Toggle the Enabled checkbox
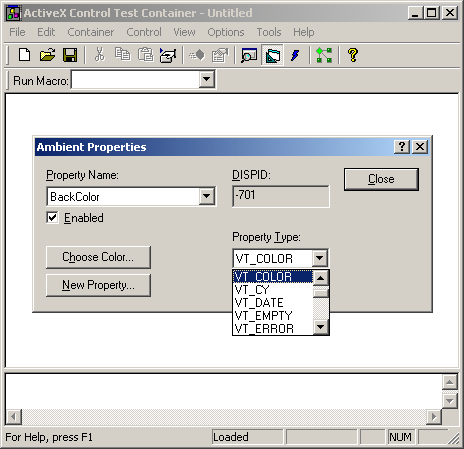 point(52,218)
